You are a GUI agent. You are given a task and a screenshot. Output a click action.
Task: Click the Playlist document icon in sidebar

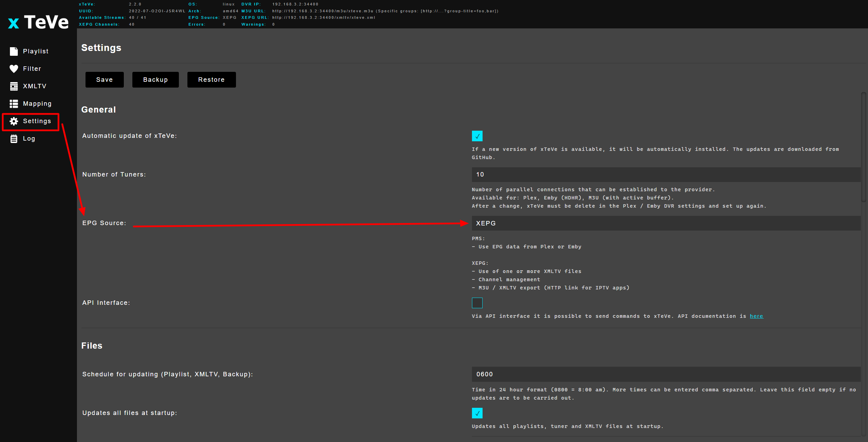click(x=14, y=51)
